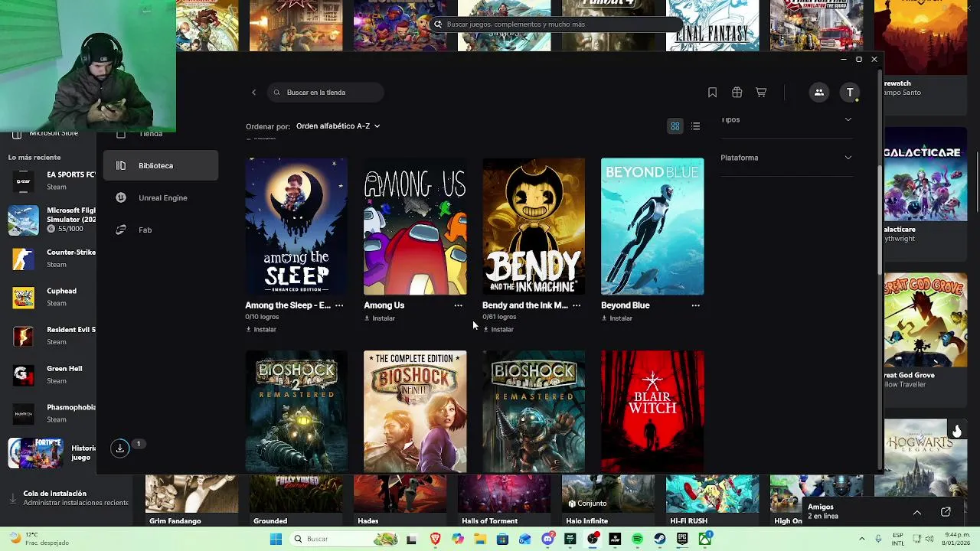Image resolution: width=980 pixels, height=551 pixels.
Task: Go back with the left arrow
Action: pos(254,93)
